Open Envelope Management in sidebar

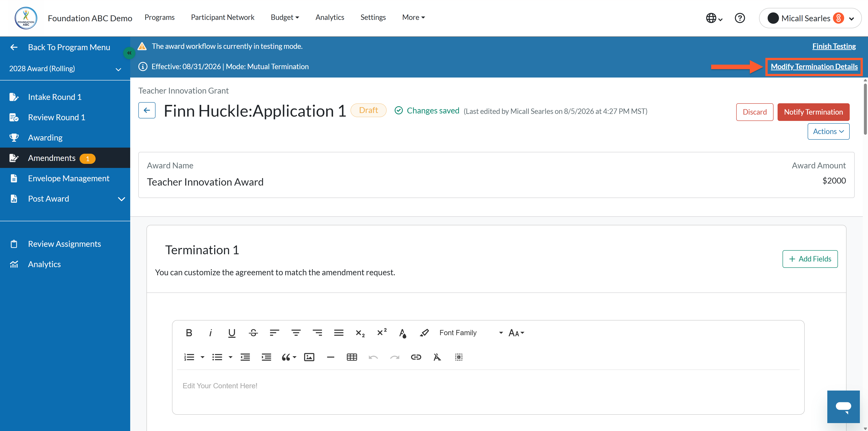point(65,178)
